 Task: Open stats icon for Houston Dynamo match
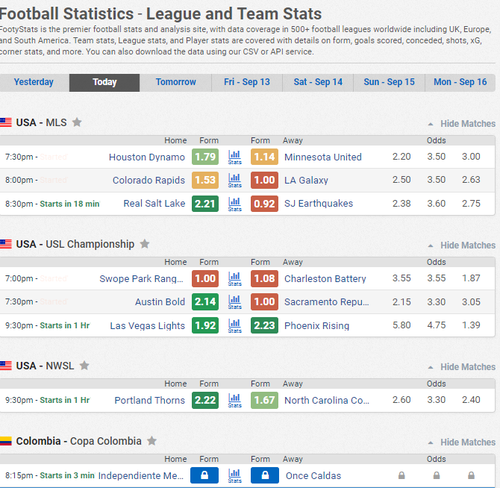tap(235, 157)
